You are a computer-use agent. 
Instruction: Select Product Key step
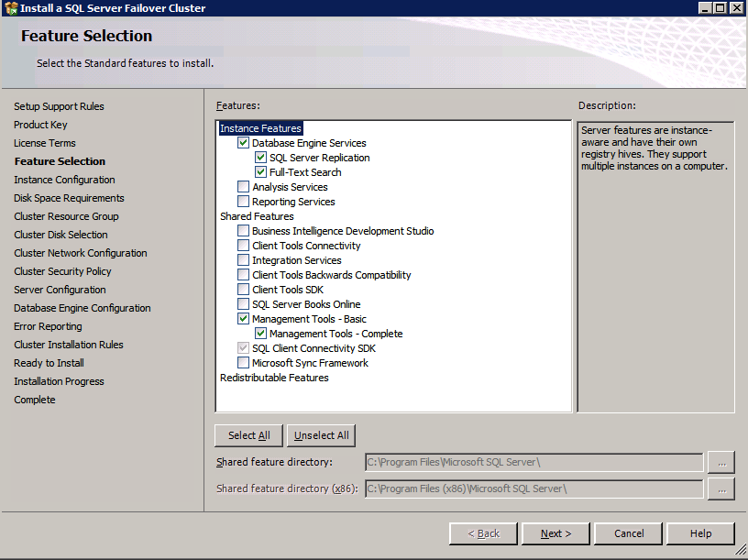click(x=40, y=125)
